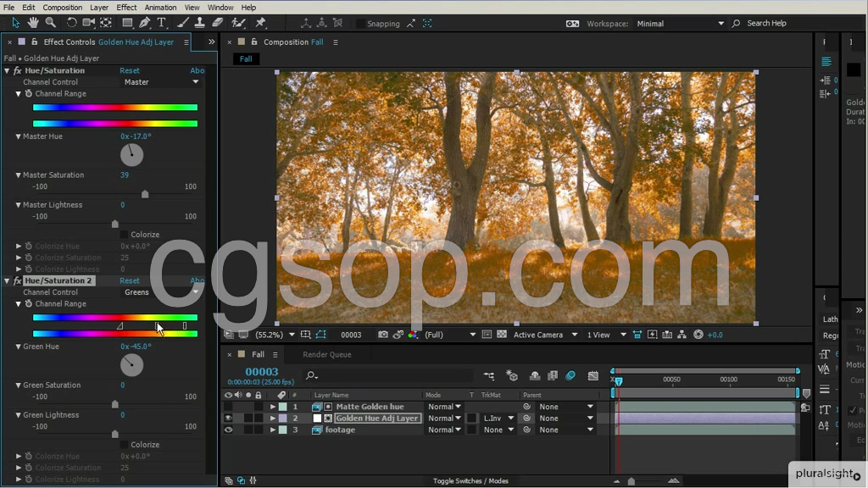The image size is (868, 488).
Task: Open the Workspace Minimal dropdown
Action: [679, 23]
